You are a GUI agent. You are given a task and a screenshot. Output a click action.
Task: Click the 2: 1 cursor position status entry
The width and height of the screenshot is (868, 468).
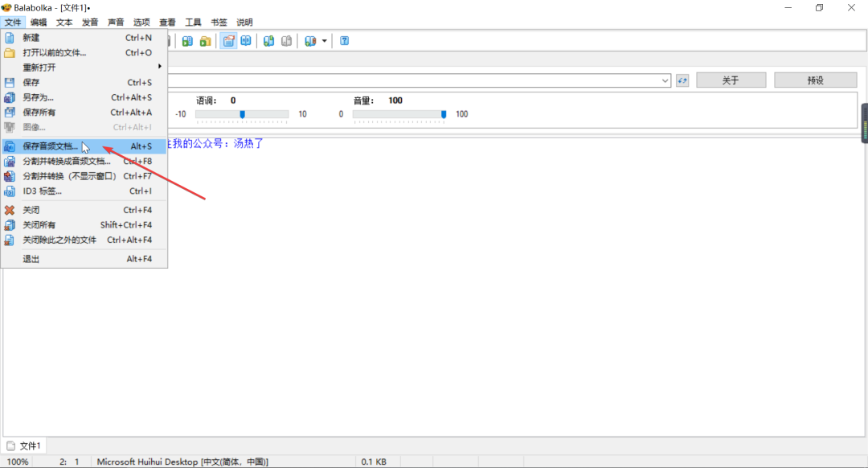69,462
